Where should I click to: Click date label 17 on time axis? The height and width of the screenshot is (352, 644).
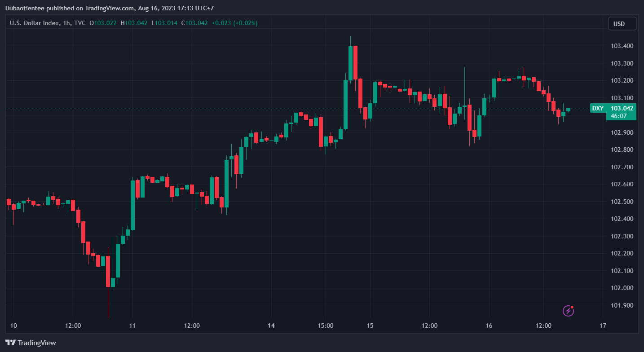tap(603, 326)
